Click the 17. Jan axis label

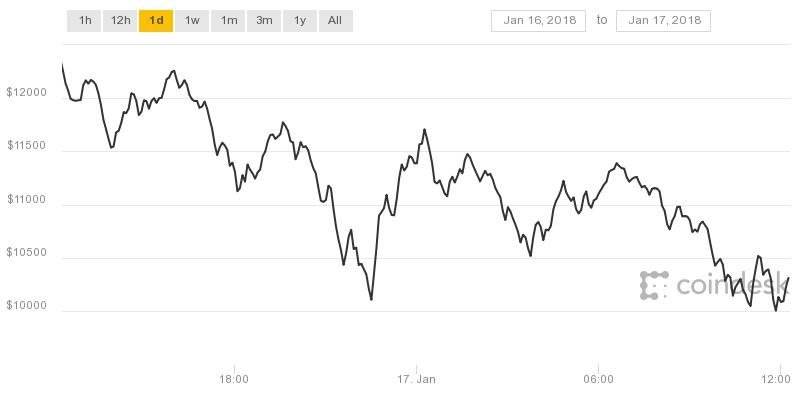[417, 379]
